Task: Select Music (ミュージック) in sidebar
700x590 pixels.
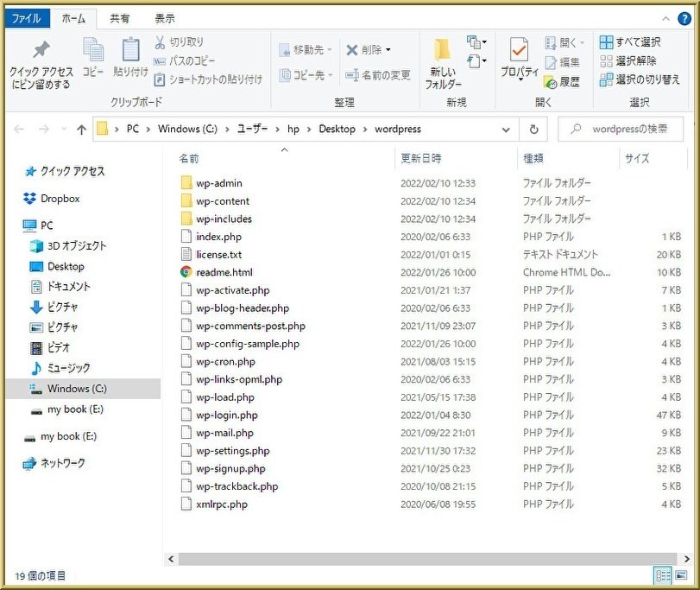Action: 60,368
